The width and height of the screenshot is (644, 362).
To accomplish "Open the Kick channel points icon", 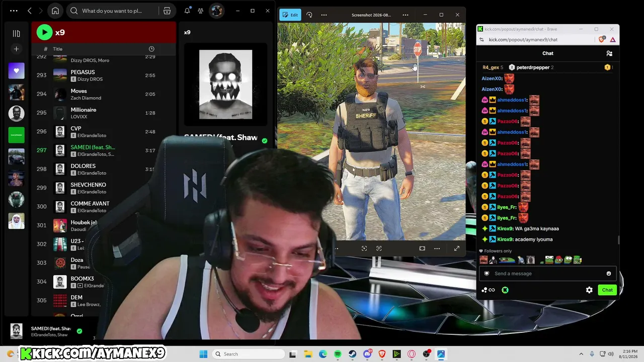I will click(x=488, y=290).
